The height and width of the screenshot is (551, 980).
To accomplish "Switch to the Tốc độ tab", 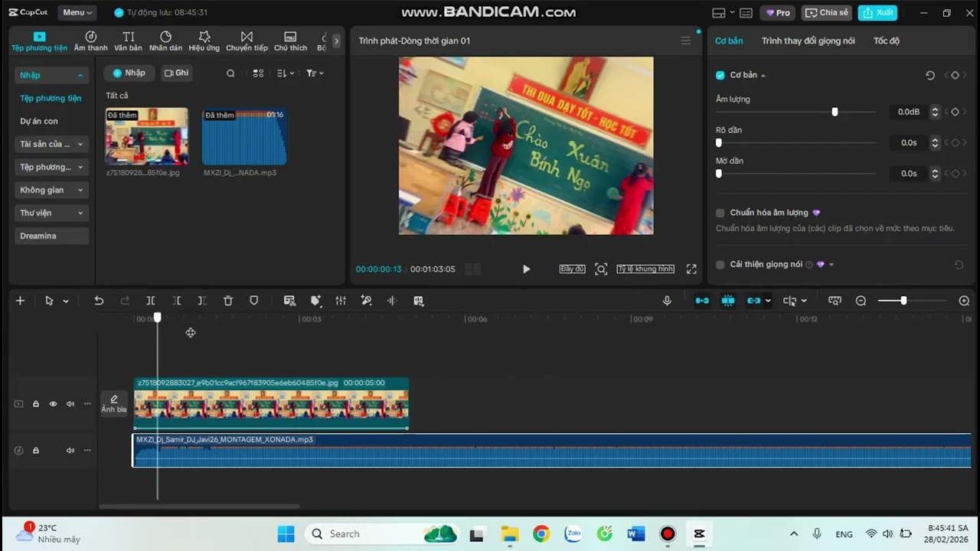I will 887,41.
